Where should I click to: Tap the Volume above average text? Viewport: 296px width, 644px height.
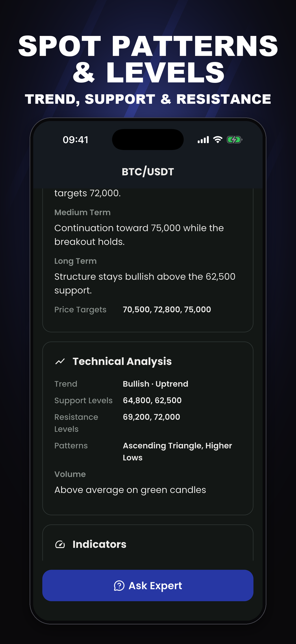[130, 490]
